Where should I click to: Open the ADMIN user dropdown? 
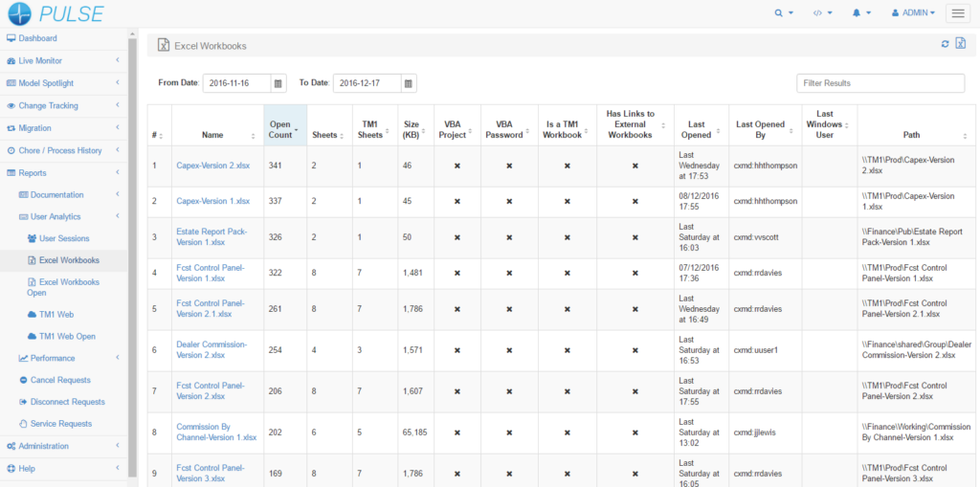coord(912,13)
